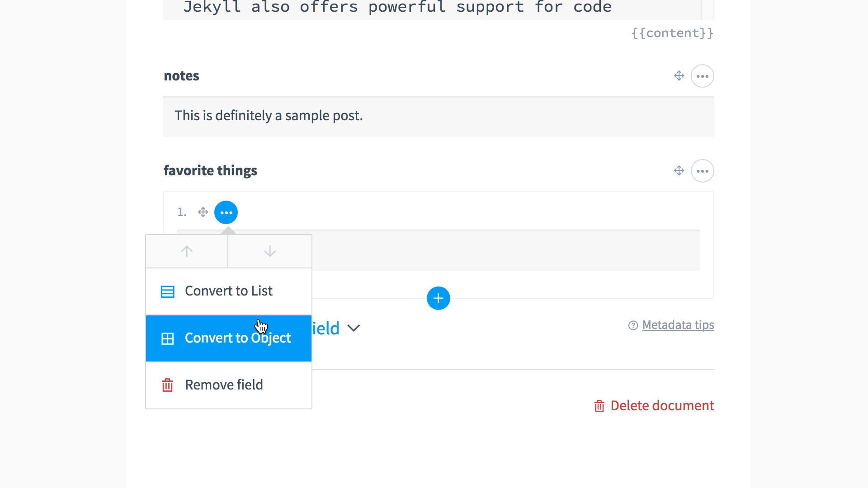
Task: Click into the notes text field
Action: pyautogui.click(x=438, y=117)
